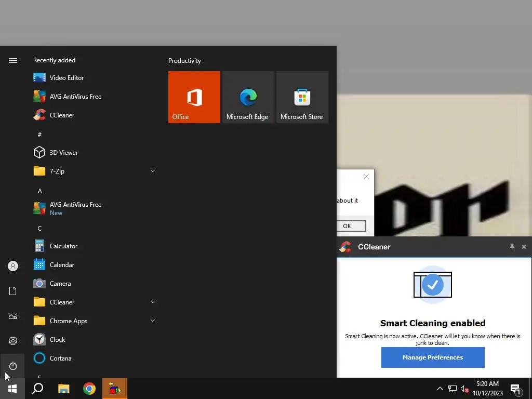Open the CCleaner folder in app list

pos(95,302)
